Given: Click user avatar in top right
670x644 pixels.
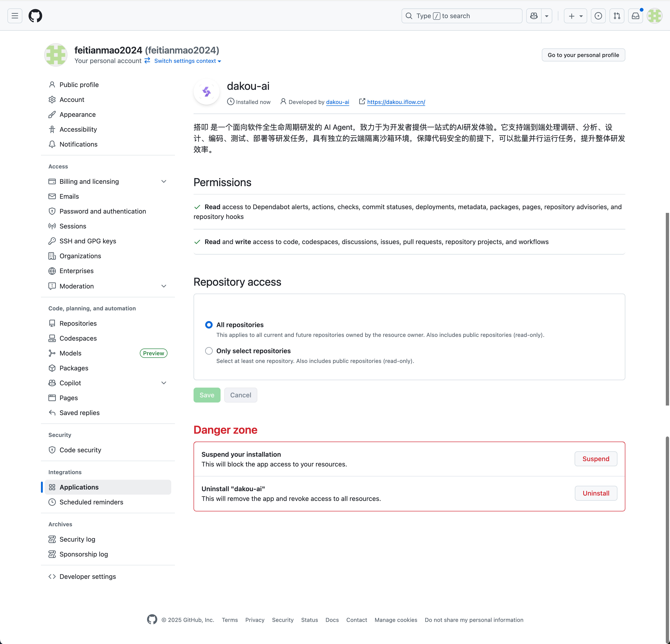Looking at the screenshot, I should [654, 16].
